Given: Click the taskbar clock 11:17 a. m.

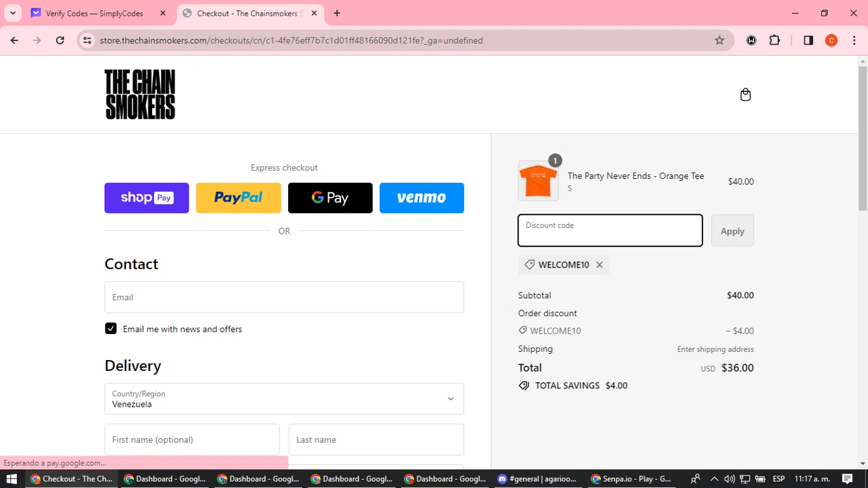Looking at the screenshot, I should pyautogui.click(x=812, y=479).
